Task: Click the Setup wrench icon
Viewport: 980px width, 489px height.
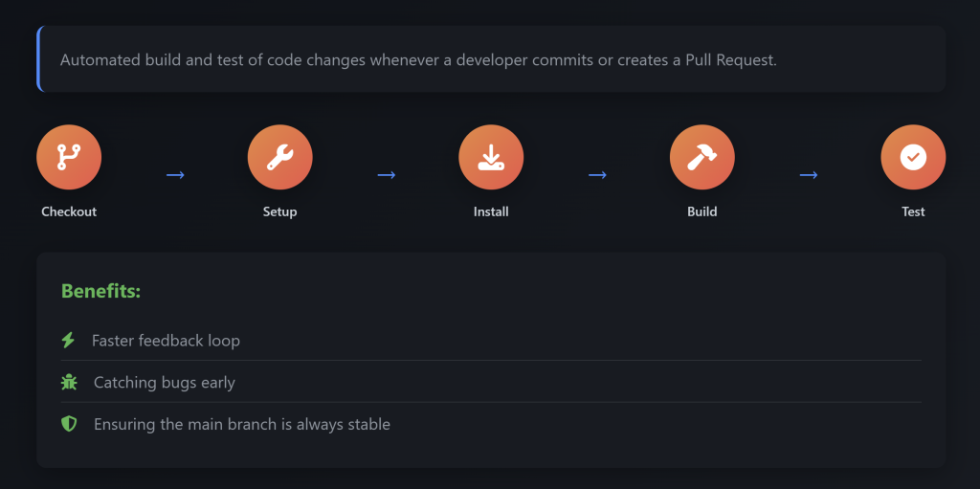Action: [279, 157]
